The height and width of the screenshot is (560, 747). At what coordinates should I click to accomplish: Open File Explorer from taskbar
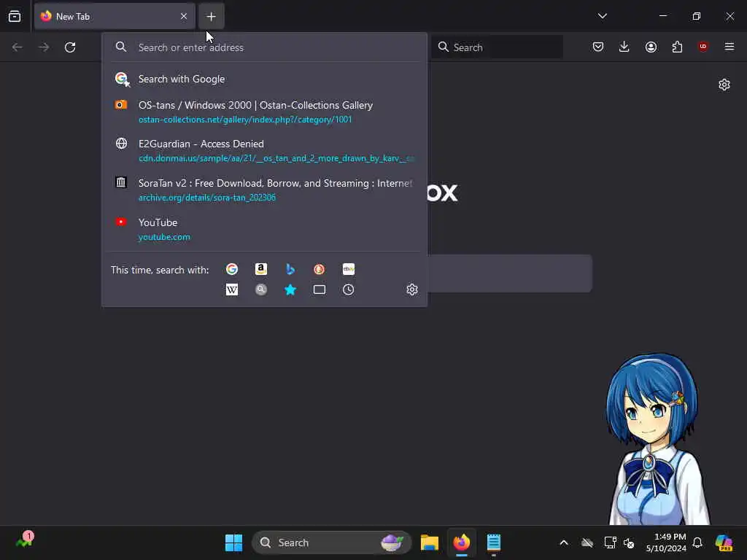(x=429, y=542)
